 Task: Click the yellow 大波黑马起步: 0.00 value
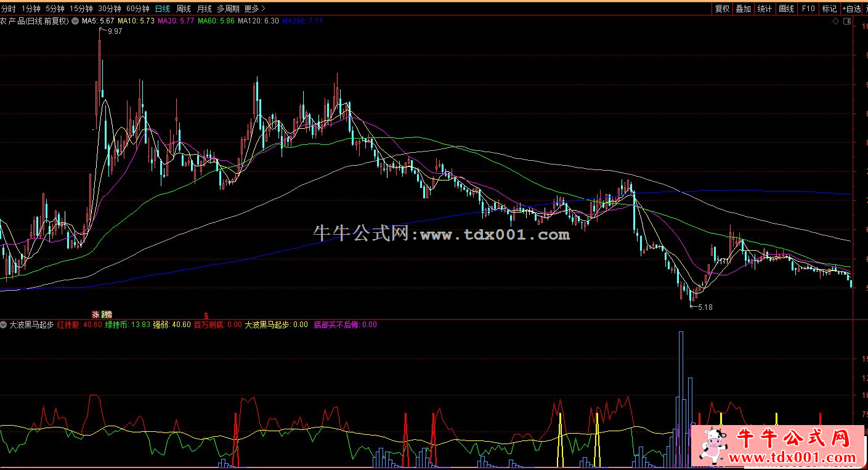click(277, 325)
